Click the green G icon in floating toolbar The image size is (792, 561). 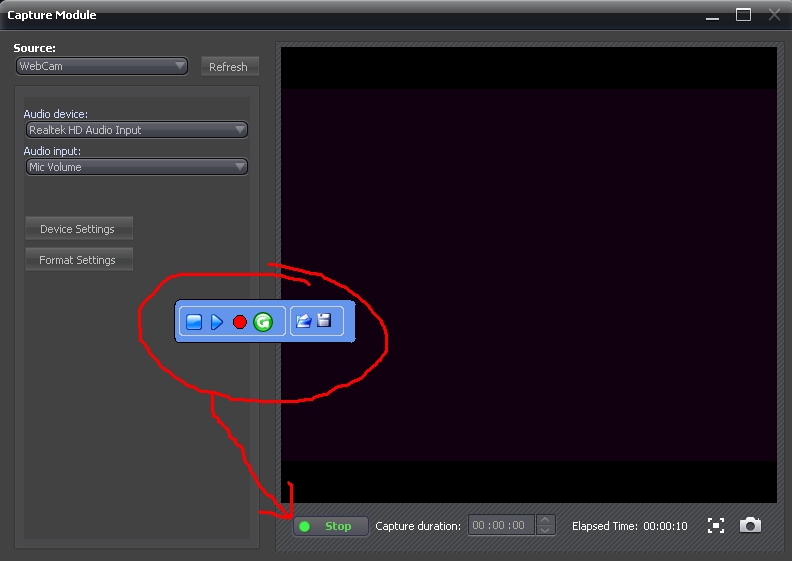(x=263, y=322)
